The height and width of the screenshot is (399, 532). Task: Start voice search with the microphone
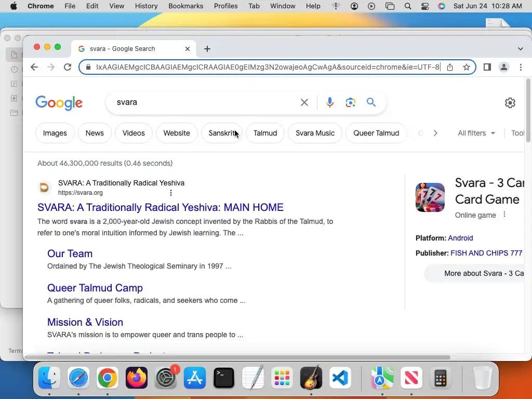point(330,102)
